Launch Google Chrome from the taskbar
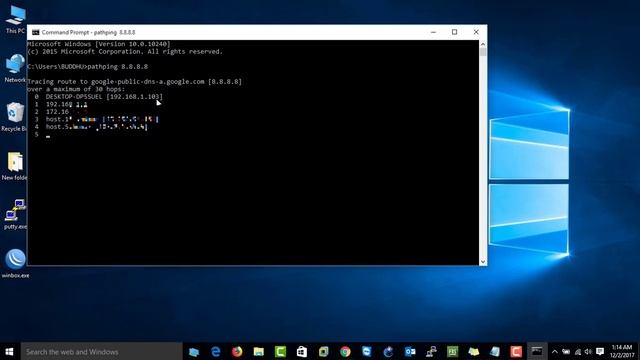This screenshot has width=640, height=360. [x=345, y=351]
